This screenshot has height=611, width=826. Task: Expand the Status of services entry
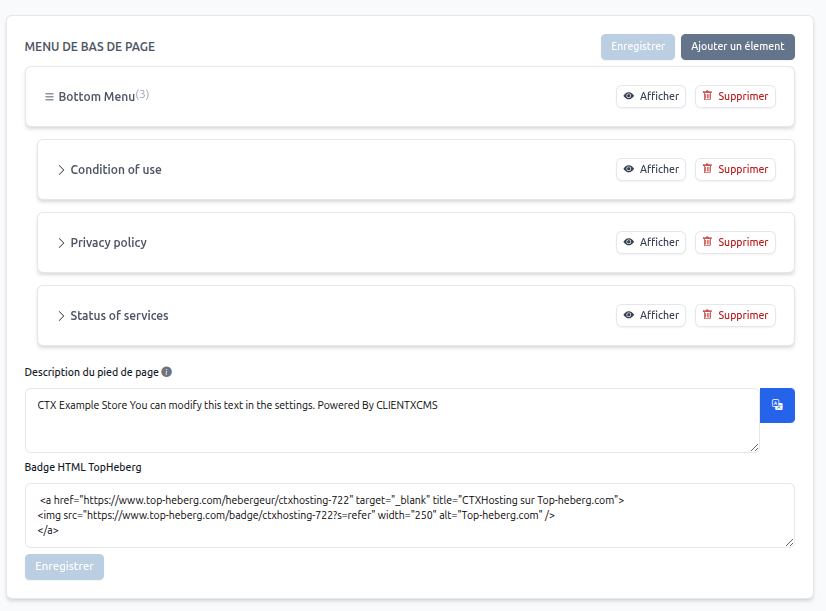click(60, 315)
